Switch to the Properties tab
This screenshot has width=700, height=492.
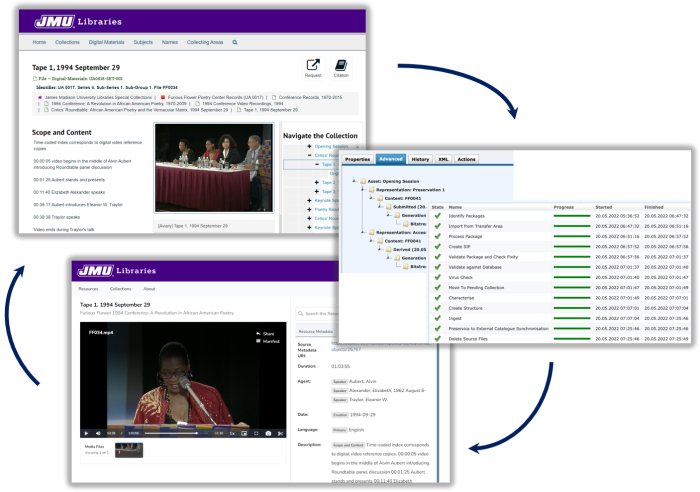point(357,159)
